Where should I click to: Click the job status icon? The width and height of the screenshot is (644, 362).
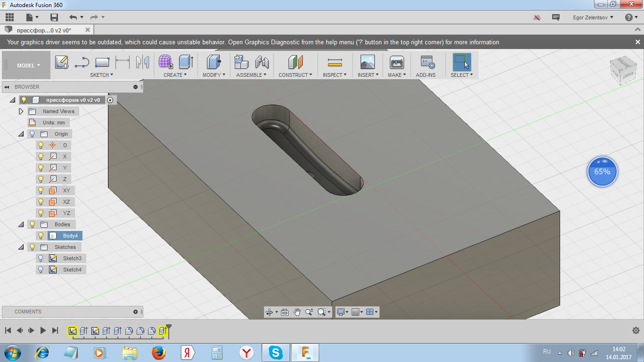coord(537,17)
